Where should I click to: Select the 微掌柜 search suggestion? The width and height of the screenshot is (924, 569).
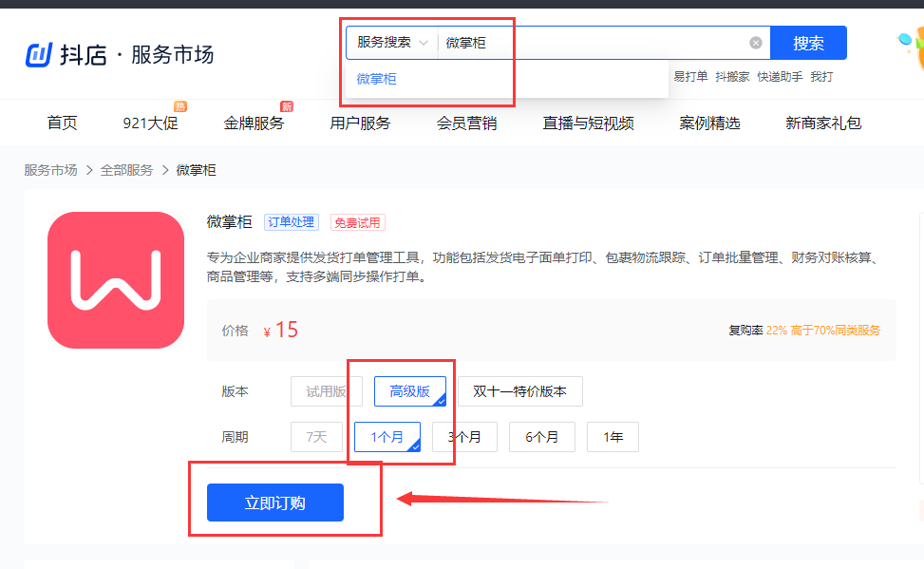click(377, 79)
